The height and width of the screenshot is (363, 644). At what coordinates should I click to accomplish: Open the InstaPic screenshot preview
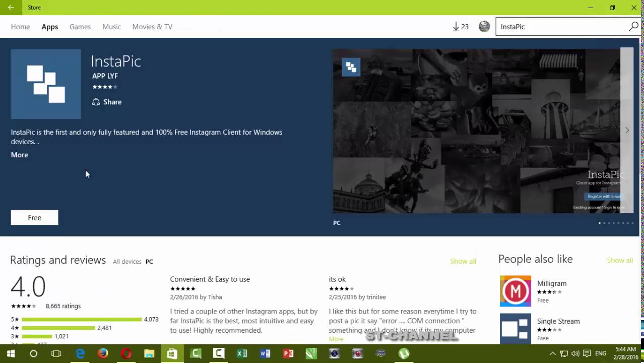pyautogui.click(x=476, y=131)
